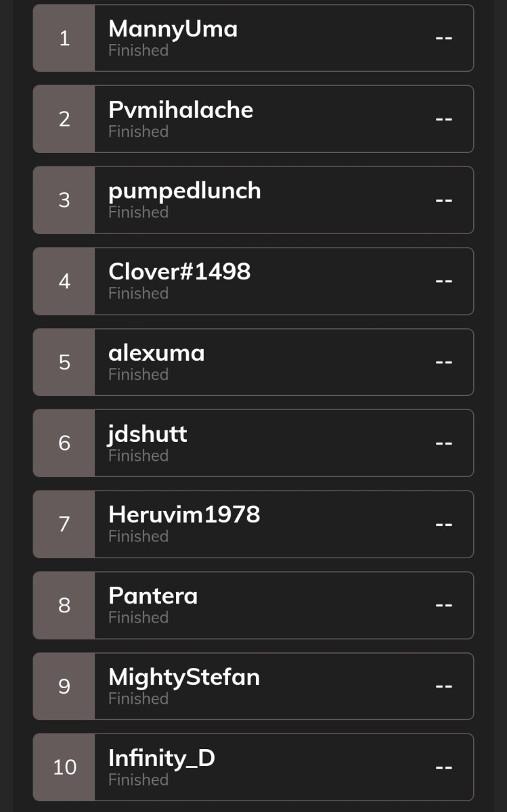The height and width of the screenshot is (812, 507).
Task: Click the score dashes for Pantera
Action: click(x=443, y=606)
